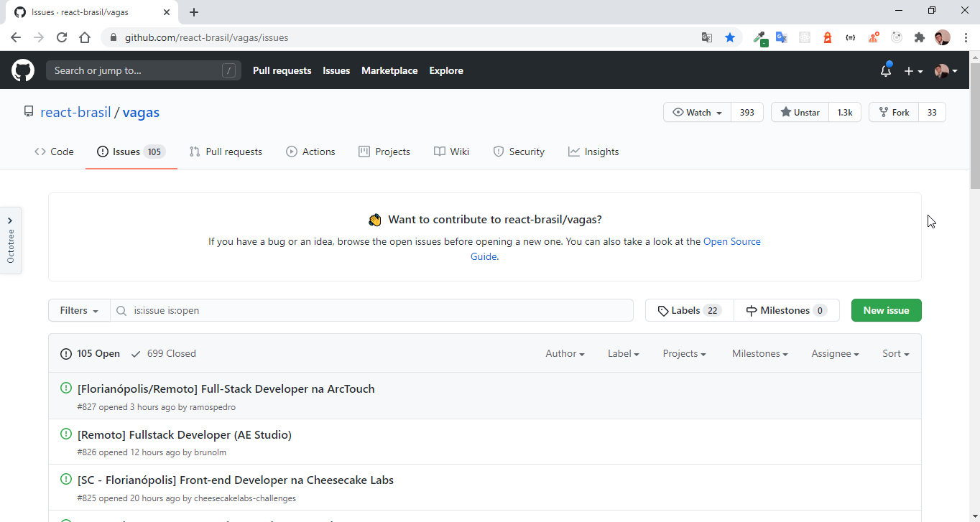
Task: Switch to the Actions tab
Action: point(310,152)
